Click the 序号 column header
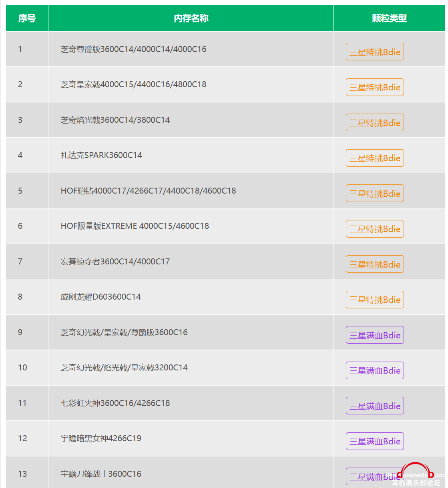The height and width of the screenshot is (488, 448). (27, 18)
